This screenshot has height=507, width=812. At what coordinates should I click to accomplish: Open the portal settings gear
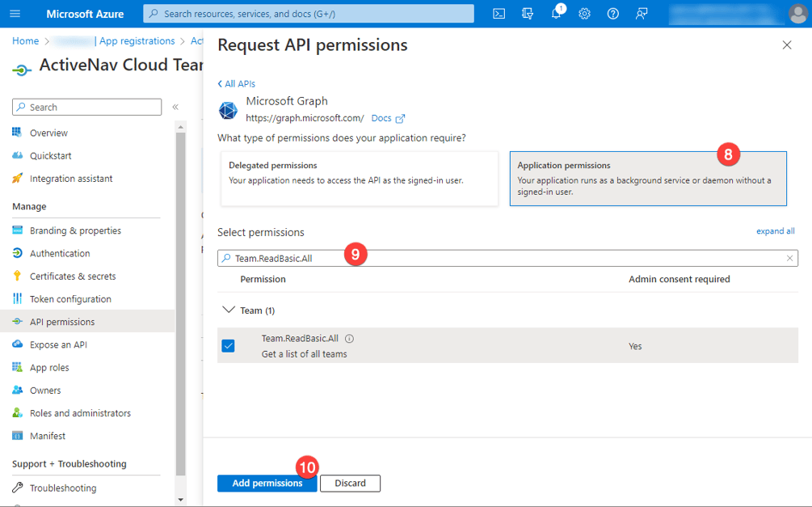[x=584, y=13]
